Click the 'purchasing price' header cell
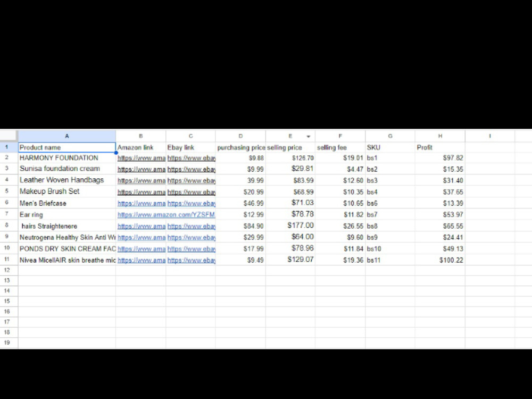 click(240, 147)
